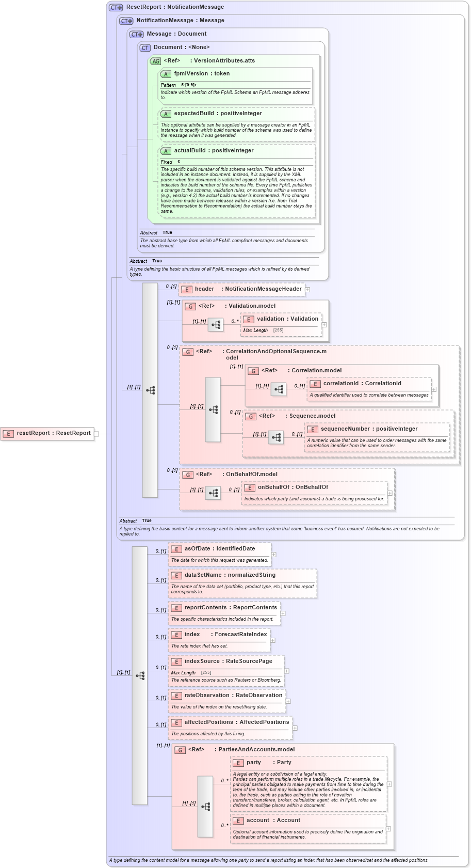Expand the index : ForecastRateIndex element
The height and width of the screenshot is (868, 471).
point(272,640)
